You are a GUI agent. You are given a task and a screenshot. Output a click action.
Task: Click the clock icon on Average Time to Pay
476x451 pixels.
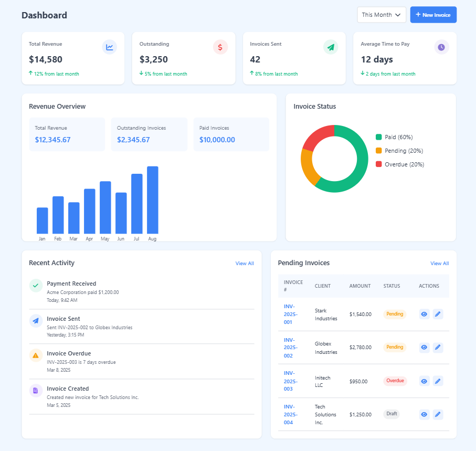(x=441, y=47)
